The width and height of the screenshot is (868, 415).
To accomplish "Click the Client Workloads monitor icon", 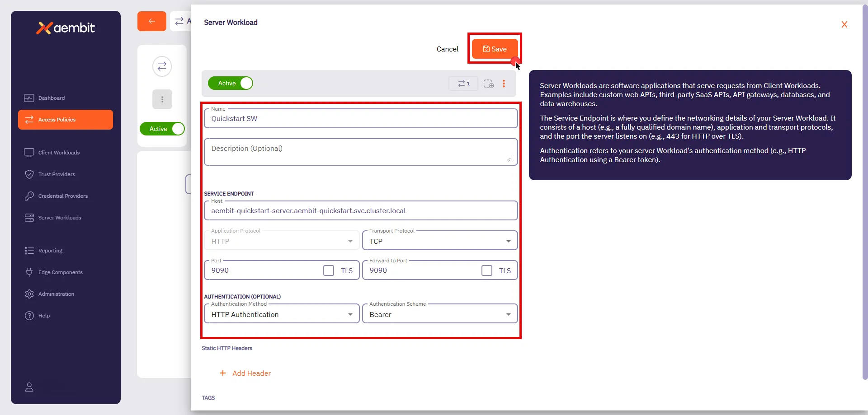I will (29, 153).
